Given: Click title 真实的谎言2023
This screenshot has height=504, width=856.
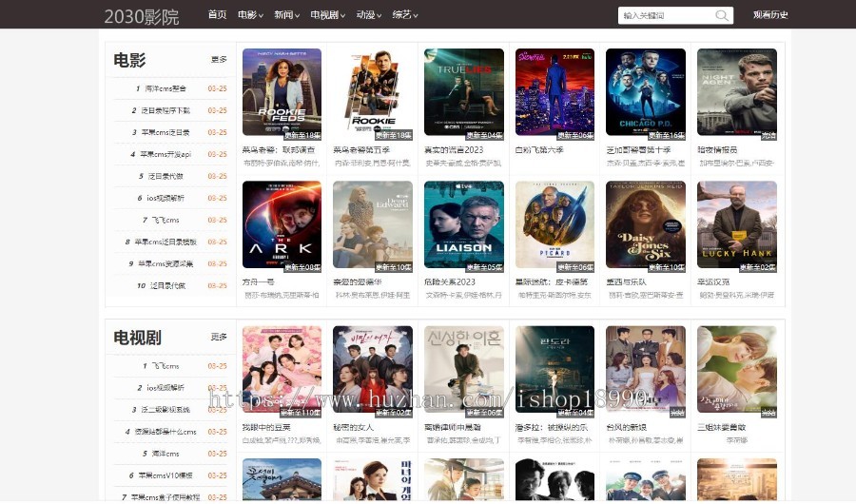Looking at the screenshot, I should pos(454,149).
